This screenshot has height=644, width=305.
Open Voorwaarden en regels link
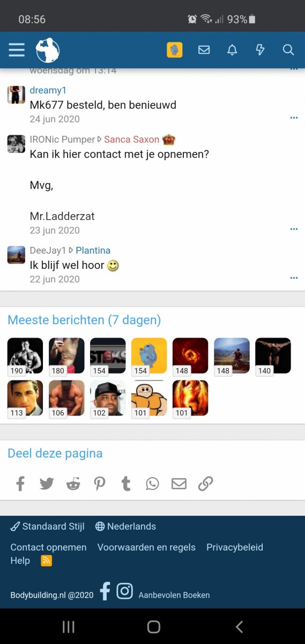(146, 547)
